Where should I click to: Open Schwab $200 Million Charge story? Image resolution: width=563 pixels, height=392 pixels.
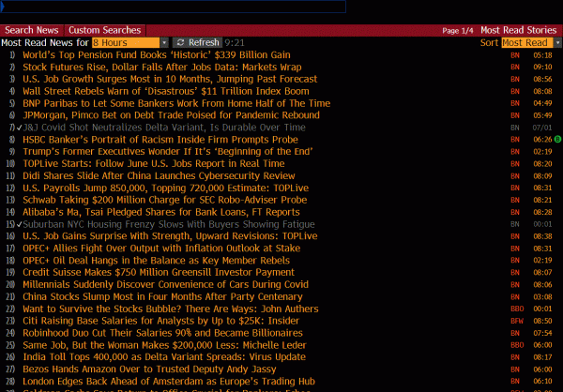[165, 200]
